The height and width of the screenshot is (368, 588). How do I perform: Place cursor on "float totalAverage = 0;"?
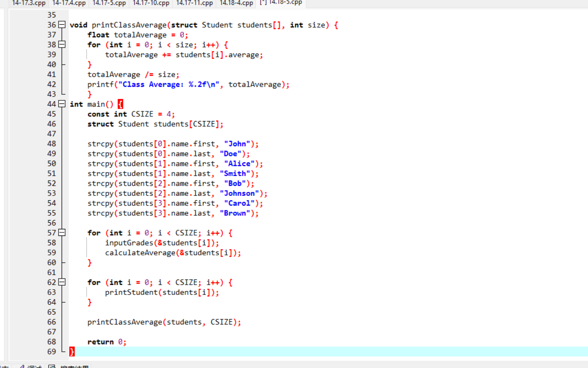138,35
